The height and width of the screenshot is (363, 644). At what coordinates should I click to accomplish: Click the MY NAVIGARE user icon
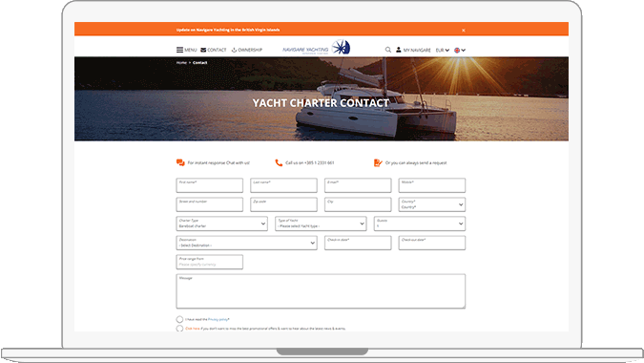[399, 50]
